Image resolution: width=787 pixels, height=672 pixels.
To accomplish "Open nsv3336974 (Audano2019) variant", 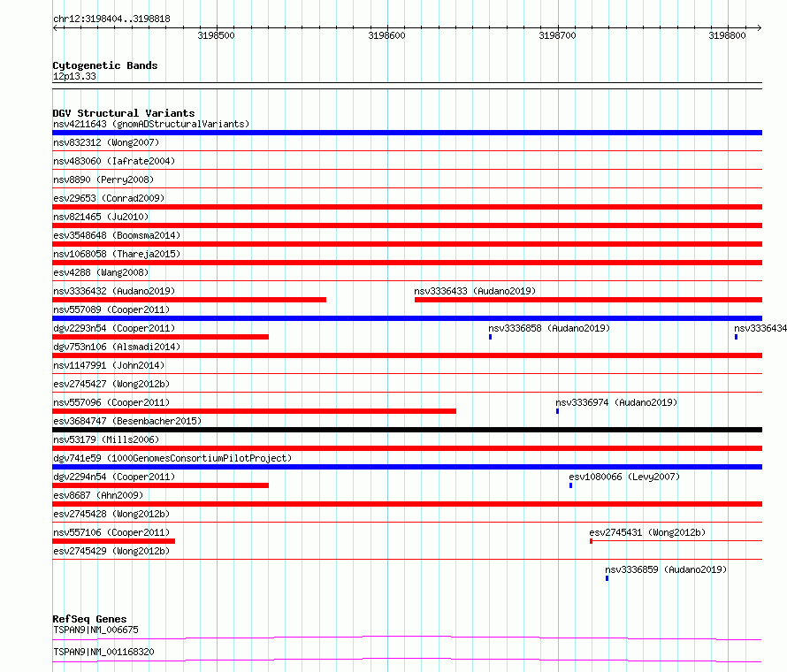I will (616, 402).
